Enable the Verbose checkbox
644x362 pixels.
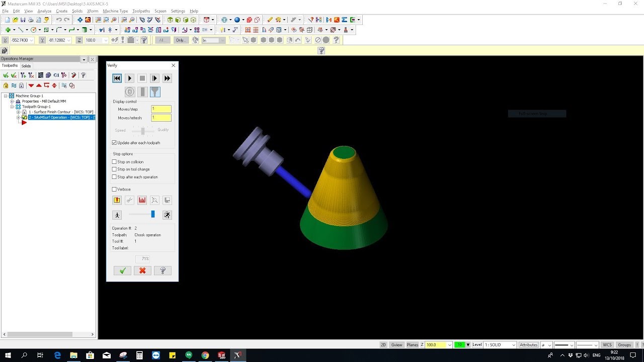[114, 190]
